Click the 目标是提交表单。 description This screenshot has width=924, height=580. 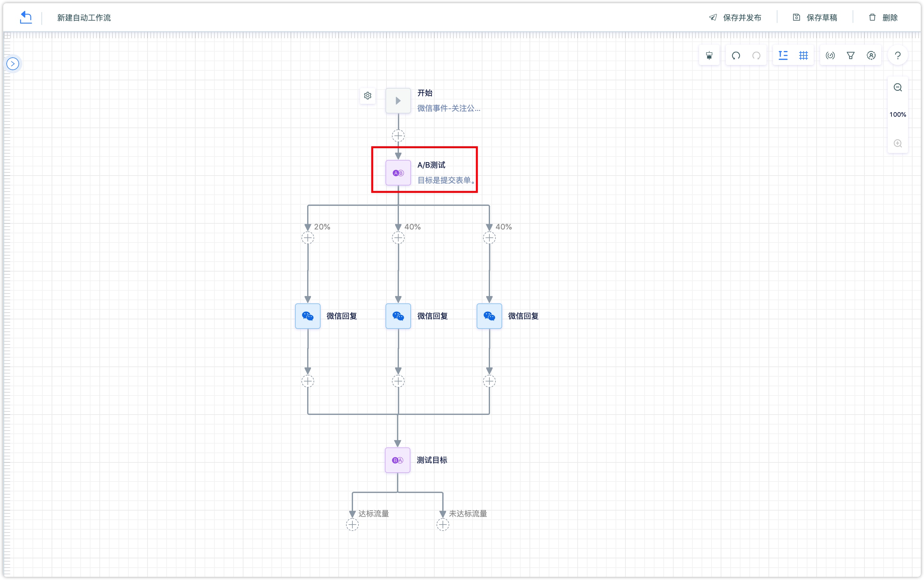[x=446, y=180]
